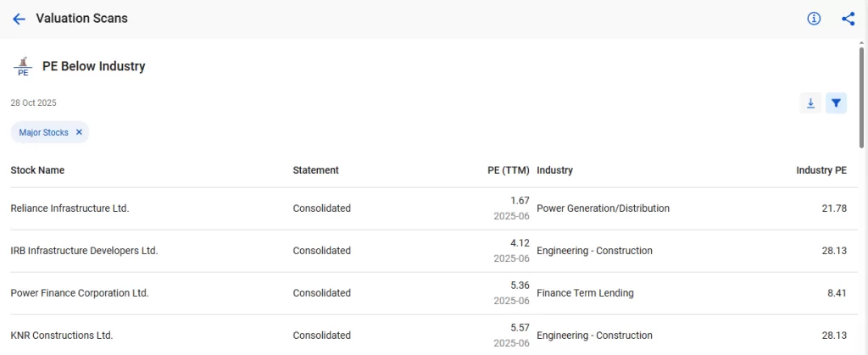
Task: Remove the Major Stocks filter chip
Action: coord(79,132)
